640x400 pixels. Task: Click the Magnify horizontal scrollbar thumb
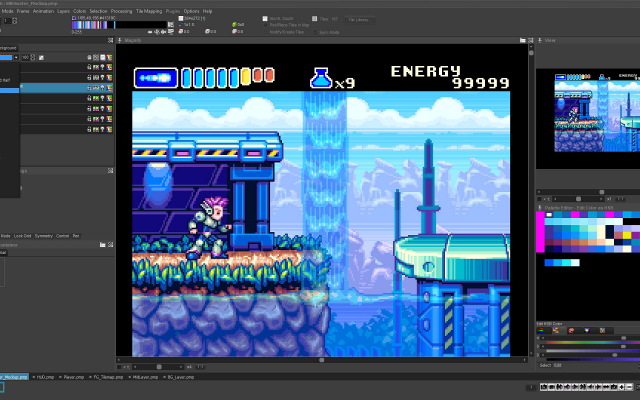click(x=322, y=360)
